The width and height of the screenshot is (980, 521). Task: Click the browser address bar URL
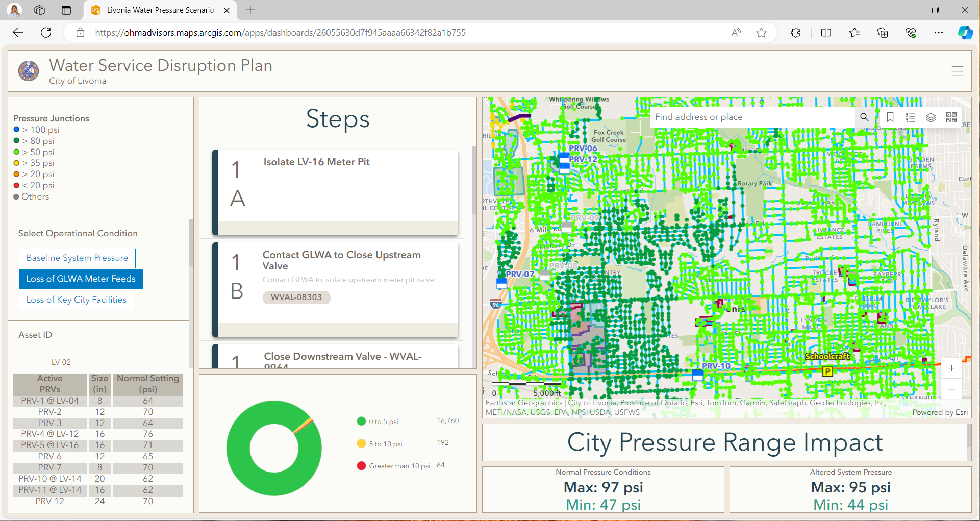click(x=280, y=33)
